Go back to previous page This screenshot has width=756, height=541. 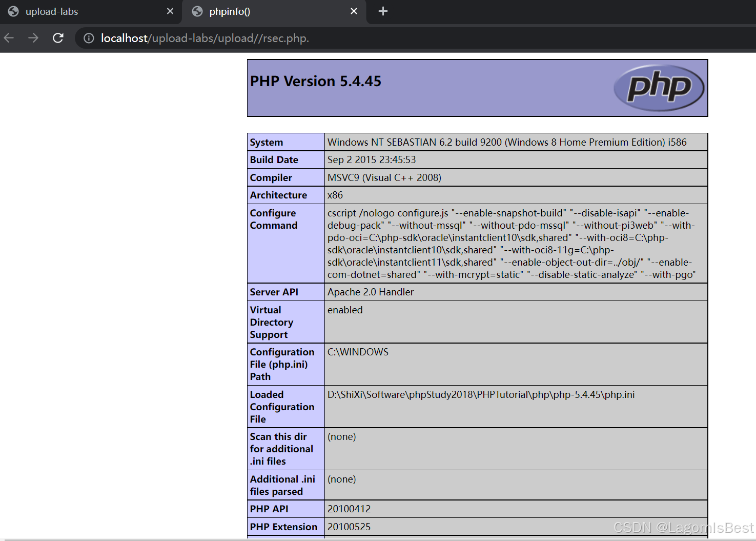coord(9,38)
